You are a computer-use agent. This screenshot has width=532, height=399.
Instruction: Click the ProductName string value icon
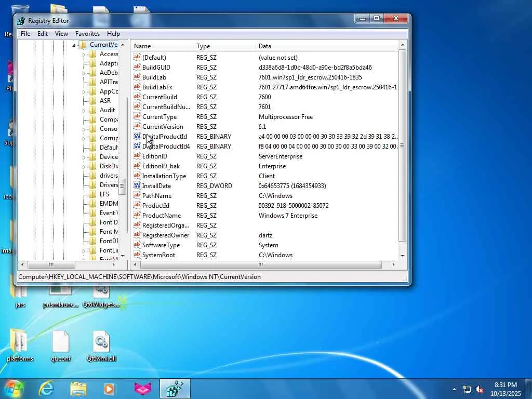coord(137,215)
